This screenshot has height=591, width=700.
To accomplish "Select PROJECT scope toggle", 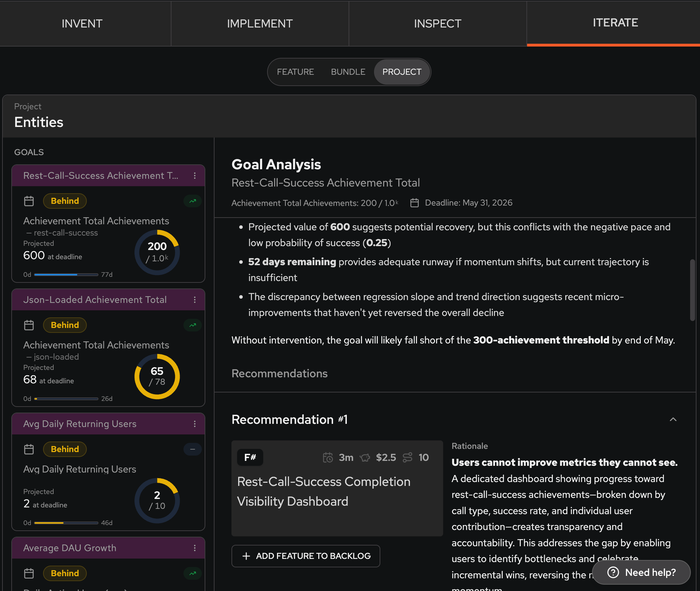I will tap(402, 72).
